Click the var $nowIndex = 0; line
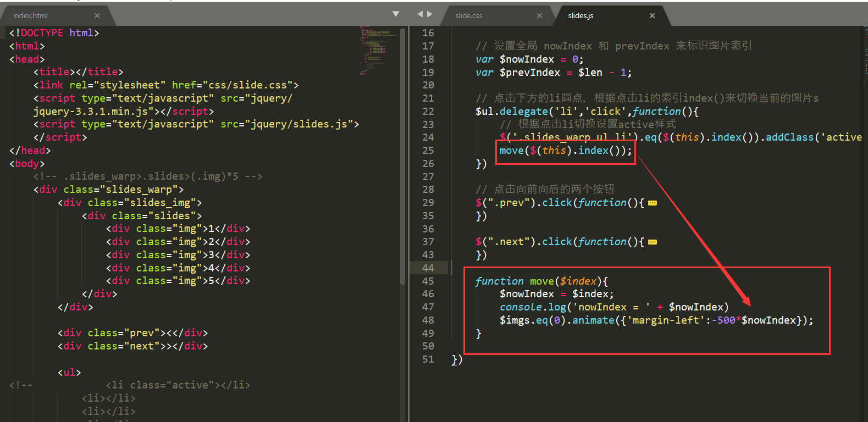The width and height of the screenshot is (868, 422). click(529, 59)
